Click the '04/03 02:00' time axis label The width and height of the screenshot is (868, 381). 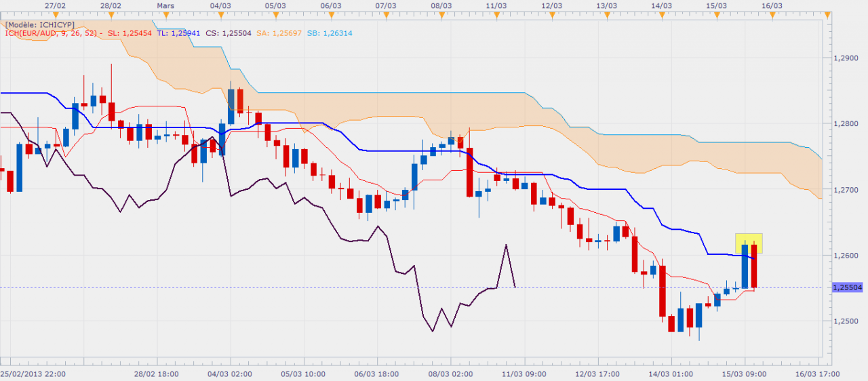click(229, 374)
